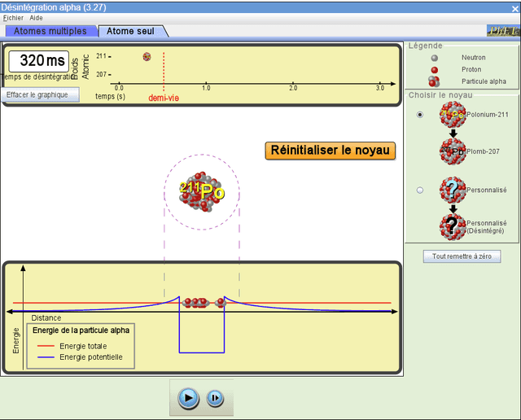Switch to the Atomes multiples tab
This screenshot has width=521, height=420.
click(x=50, y=31)
